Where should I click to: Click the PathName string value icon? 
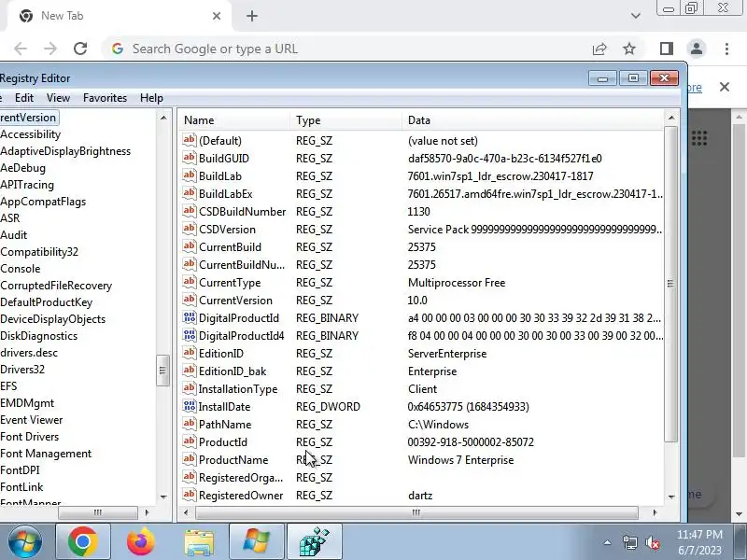(x=190, y=424)
